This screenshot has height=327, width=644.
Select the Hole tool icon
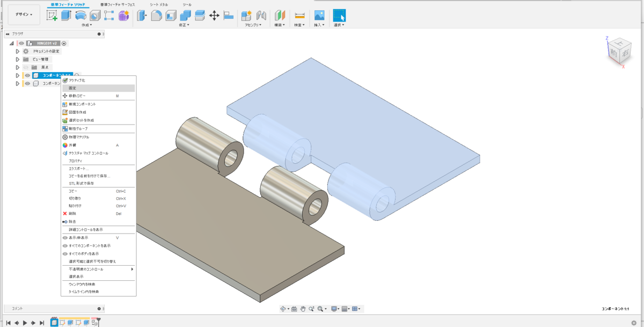click(x=95, y=16)
